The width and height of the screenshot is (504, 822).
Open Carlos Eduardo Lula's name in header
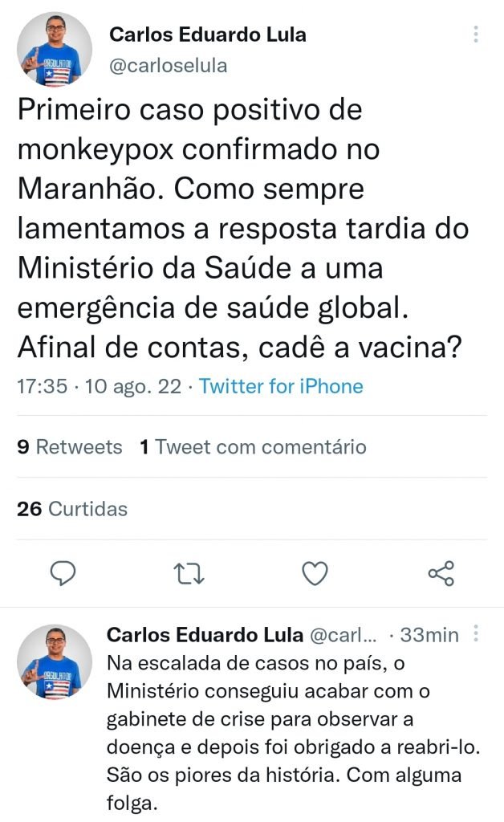point(207,35)
